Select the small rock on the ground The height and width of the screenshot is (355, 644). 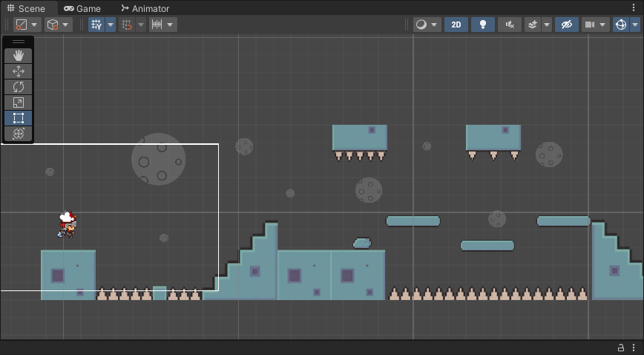point(362,243)
